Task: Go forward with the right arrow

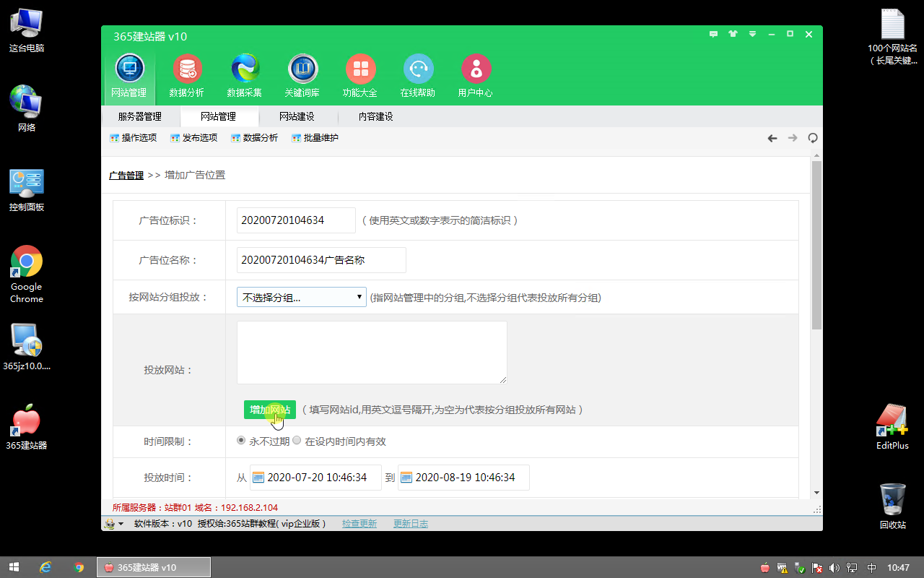Action: pos(793,138)
